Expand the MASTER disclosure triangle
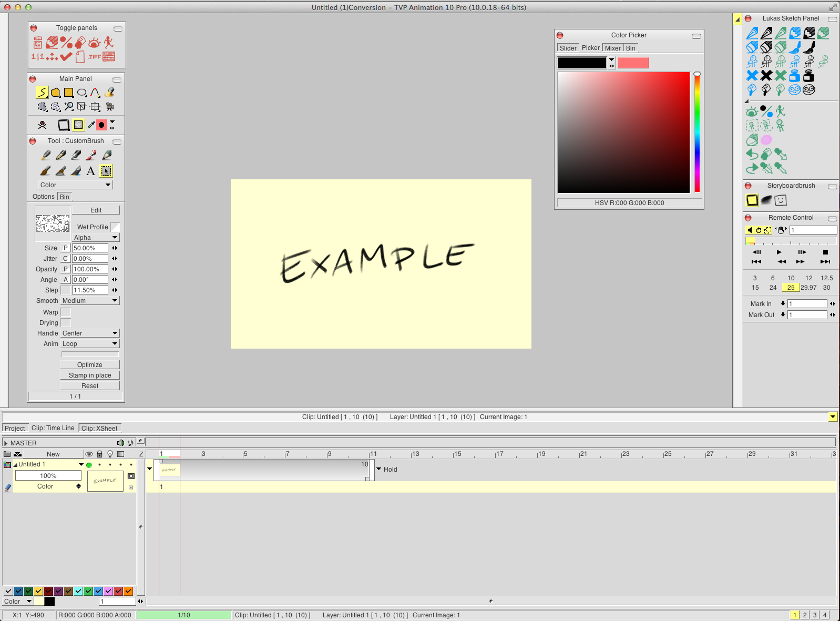Screen dimensions: 840x621 pos(6,443)
